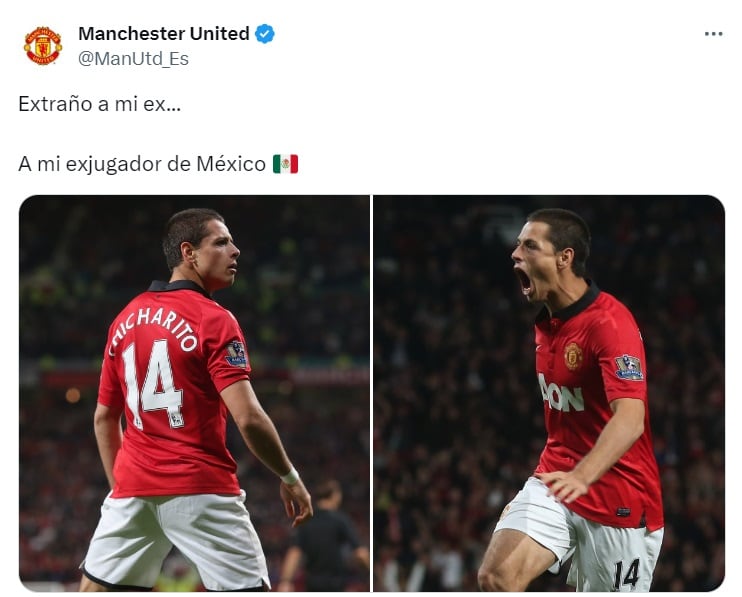Viewport: 742px width, 597px height.
Task: Click the white wristband in the left photo
Action: click(290, 476)
